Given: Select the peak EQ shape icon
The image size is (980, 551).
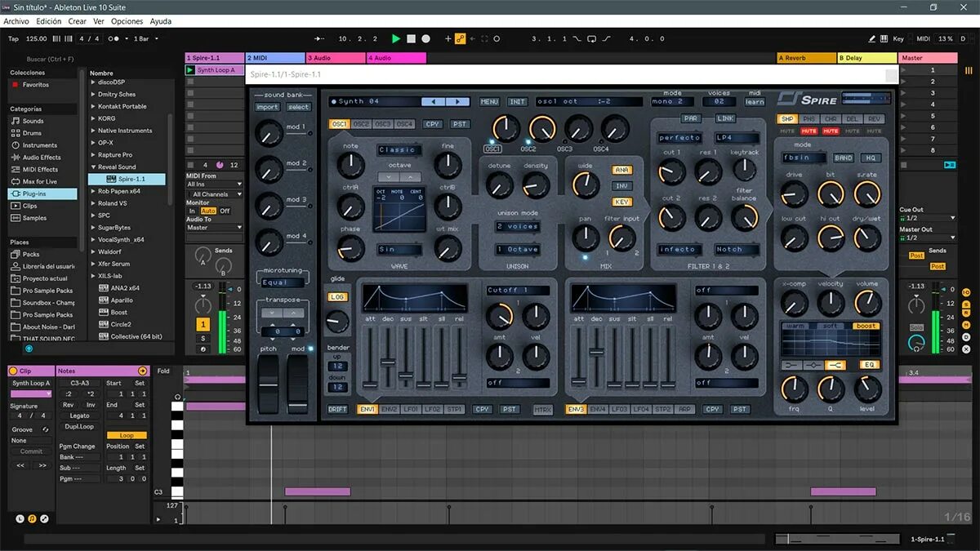Looking at the screenshot, I should pos(813,365).
